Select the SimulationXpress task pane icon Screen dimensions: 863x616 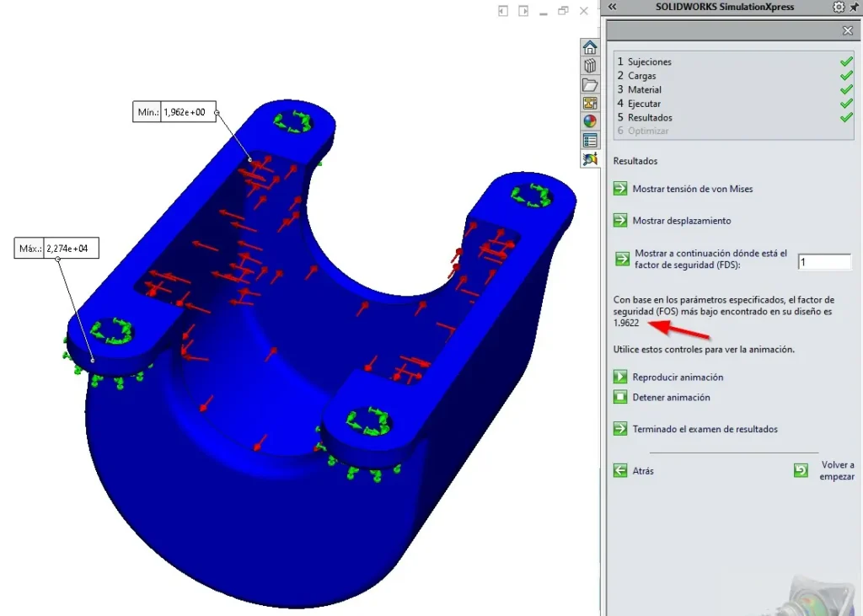point(589,159)
